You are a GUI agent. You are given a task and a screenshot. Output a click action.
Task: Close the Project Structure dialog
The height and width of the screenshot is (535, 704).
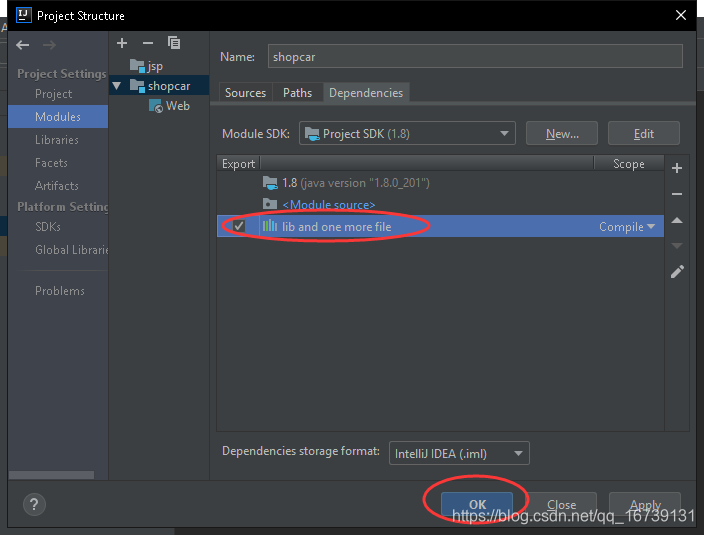pyautogui.click(x=681, y=15)
